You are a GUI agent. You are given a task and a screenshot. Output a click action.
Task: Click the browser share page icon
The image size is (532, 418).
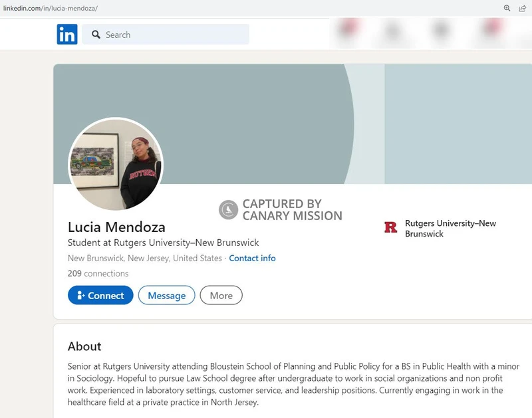tap(523, 8)
